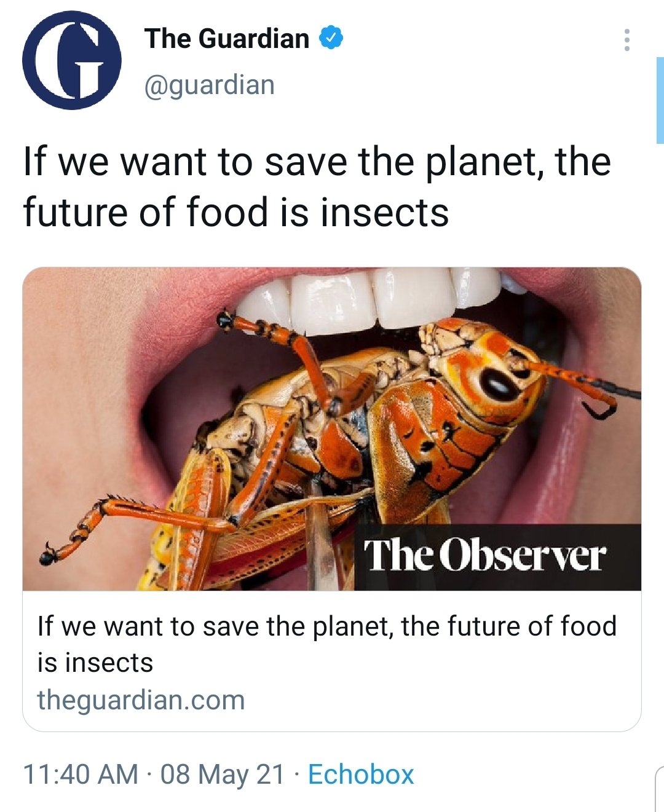Tap the rounded element at bottom-right corner
Image resolution: width=664 pixels, height=812 pixels.
click(x=659, y=789)
